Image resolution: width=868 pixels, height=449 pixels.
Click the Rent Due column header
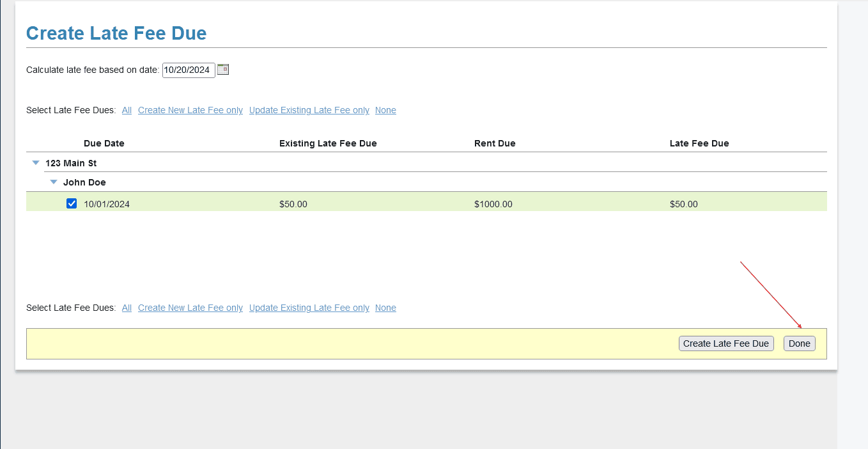(x=495, y=143)
